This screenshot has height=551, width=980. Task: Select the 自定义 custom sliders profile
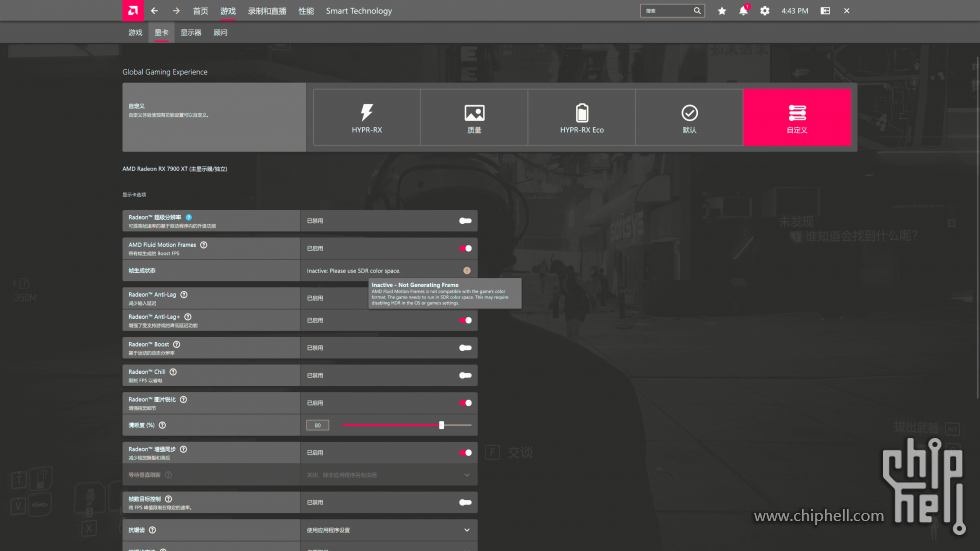797,117
